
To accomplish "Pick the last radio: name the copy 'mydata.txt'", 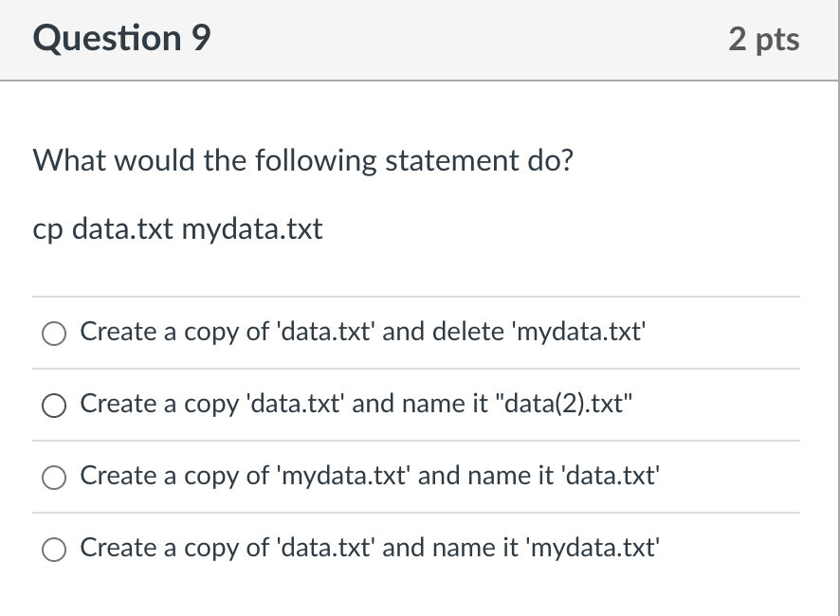I will pos(54,550).
